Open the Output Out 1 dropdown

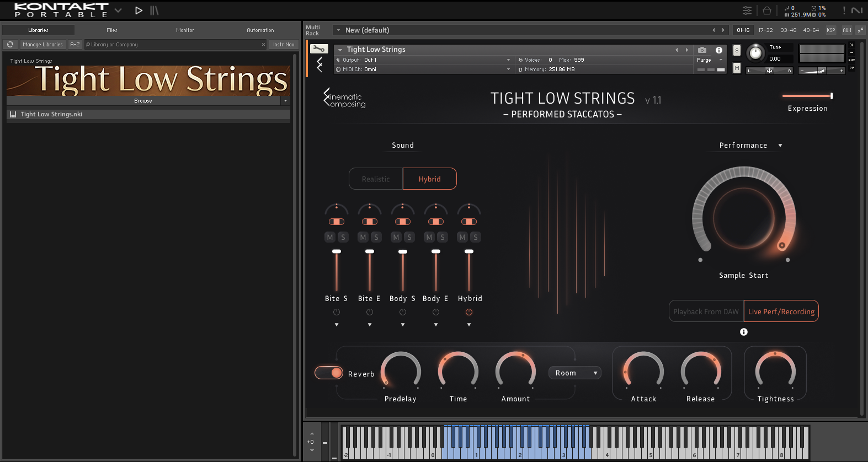[423, 60]
